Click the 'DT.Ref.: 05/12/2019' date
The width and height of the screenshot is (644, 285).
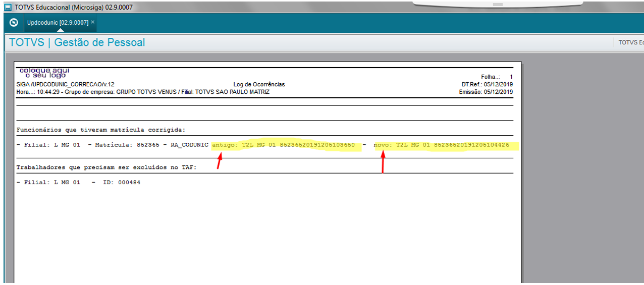click(487, 84)
